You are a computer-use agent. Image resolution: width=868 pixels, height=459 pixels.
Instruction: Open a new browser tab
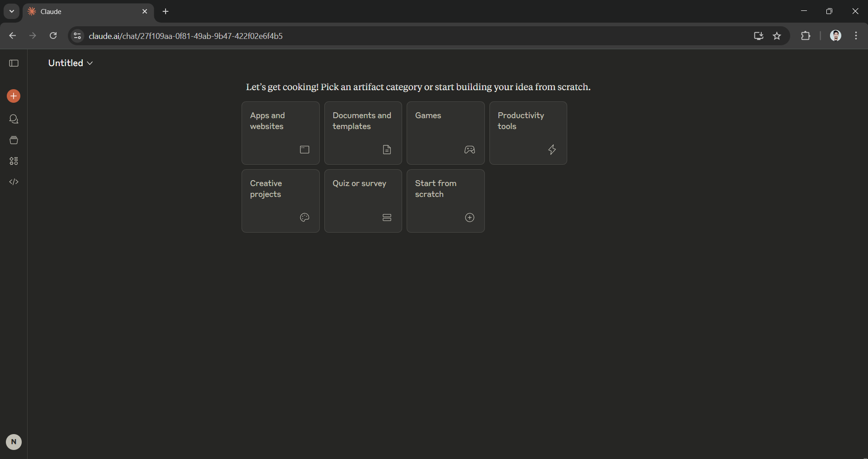click(x=166, y=11)
